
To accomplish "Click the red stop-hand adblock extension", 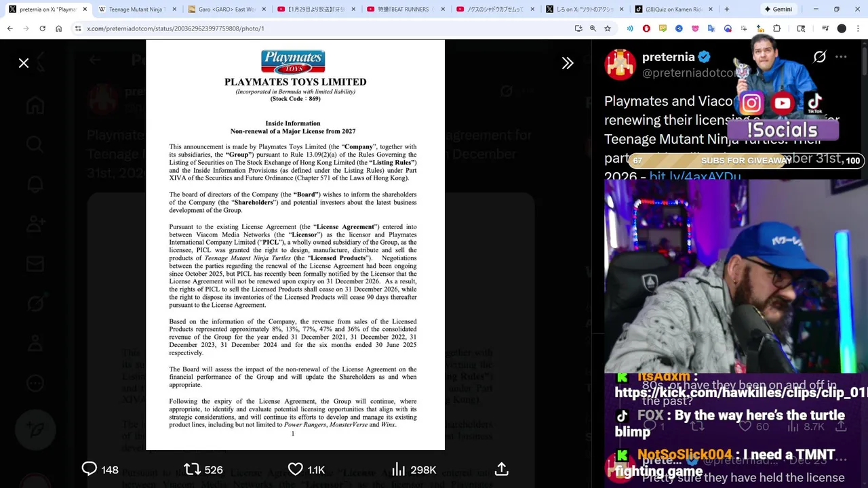I will coord(646,28).
